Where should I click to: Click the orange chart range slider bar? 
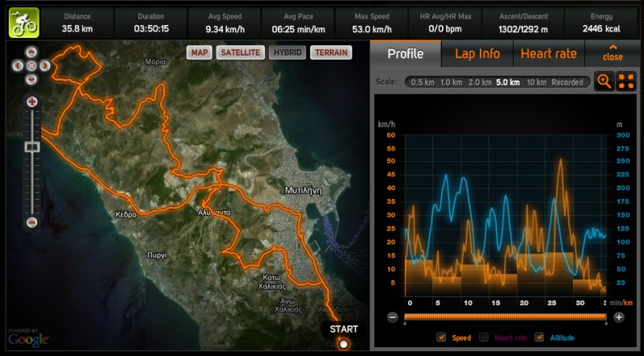506,317
